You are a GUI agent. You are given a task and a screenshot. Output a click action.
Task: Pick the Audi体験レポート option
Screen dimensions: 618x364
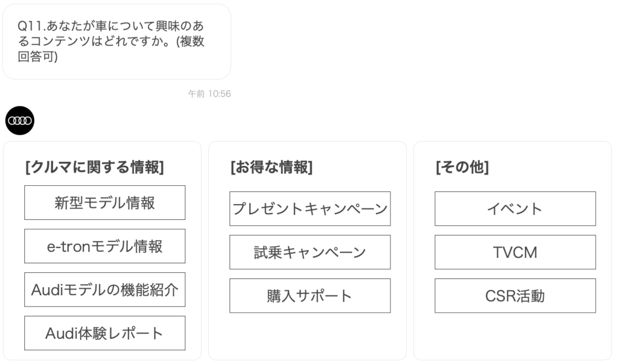(105, 333)
